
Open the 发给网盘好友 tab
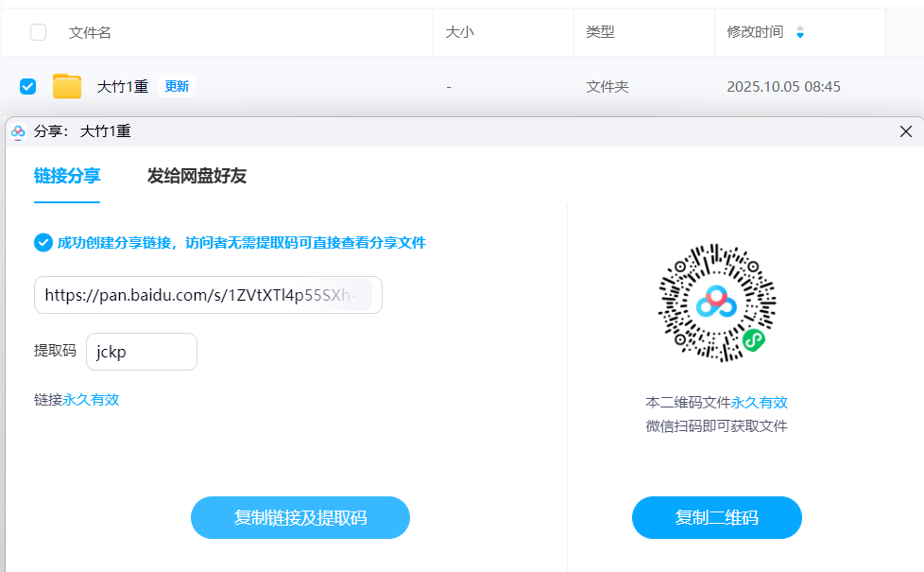tap(197, 176)
